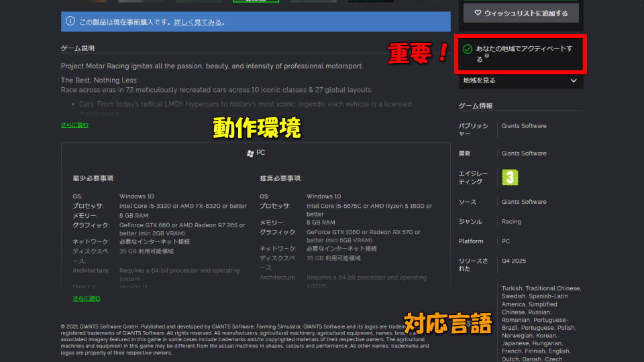The width and height of the screenshot is (644, 362).
Task: Click the small help icon beside the activation text
Action: click(x=487, y=56)
